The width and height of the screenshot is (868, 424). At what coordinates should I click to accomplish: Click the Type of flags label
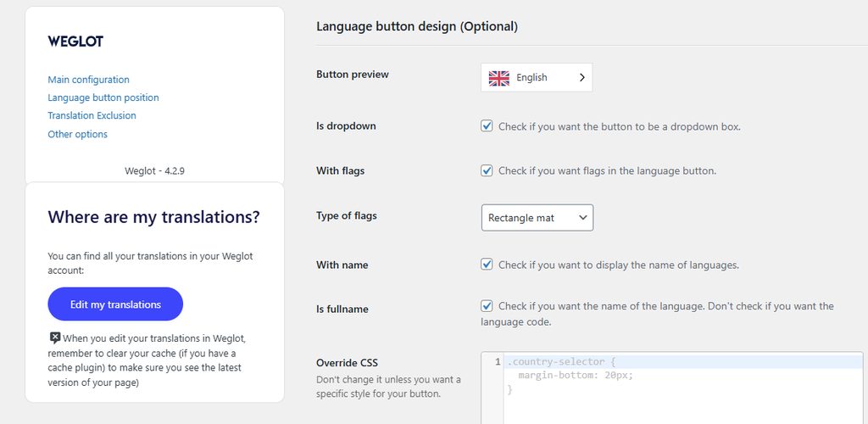click(x=347, y=216)
